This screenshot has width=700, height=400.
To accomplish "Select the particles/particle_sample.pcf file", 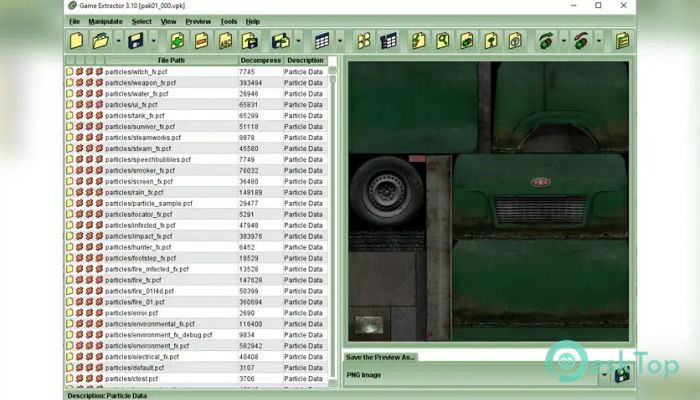I will (149, 203).
